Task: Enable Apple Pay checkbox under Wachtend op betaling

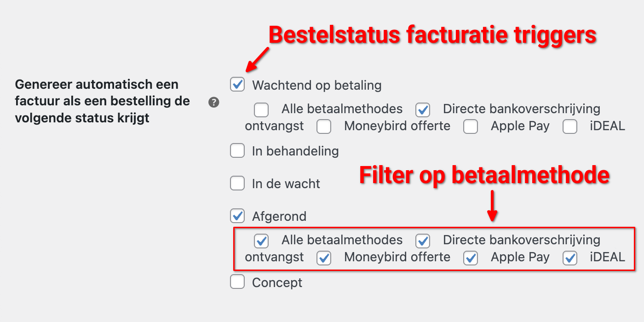Action: 471,126
